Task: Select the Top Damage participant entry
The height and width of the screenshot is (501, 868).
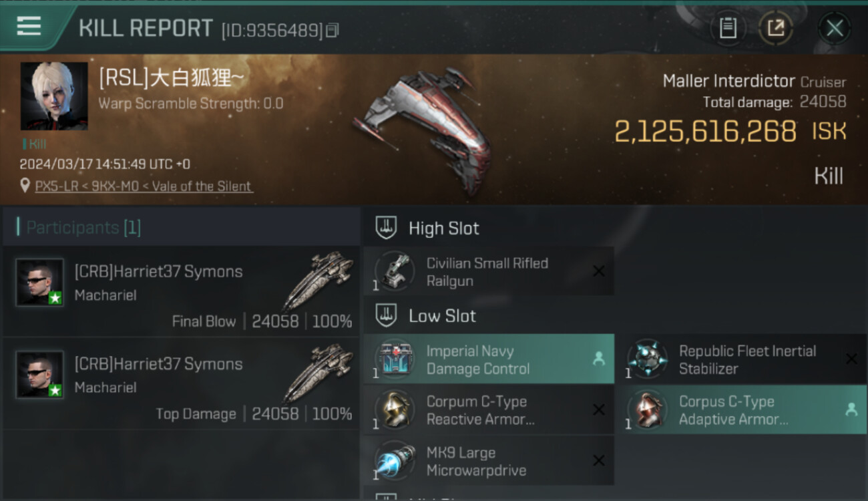Action: (182, 383)
